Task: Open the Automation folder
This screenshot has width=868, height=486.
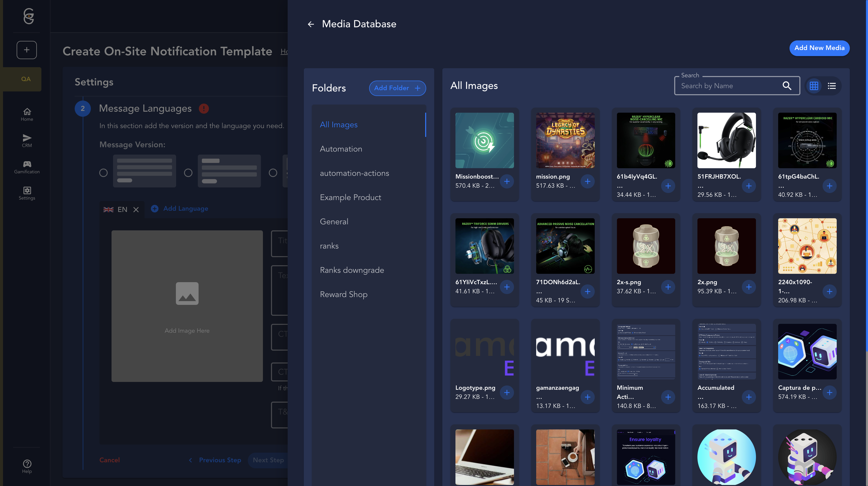Action: pos(341,149)
